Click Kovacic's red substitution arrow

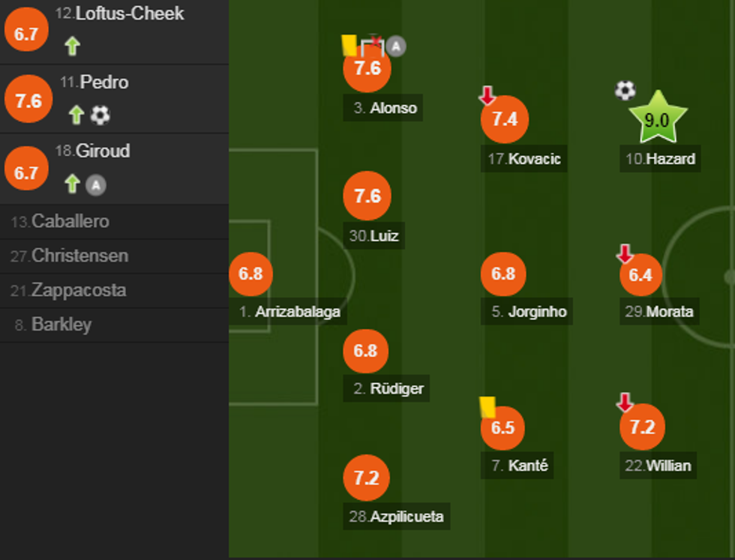487,95
